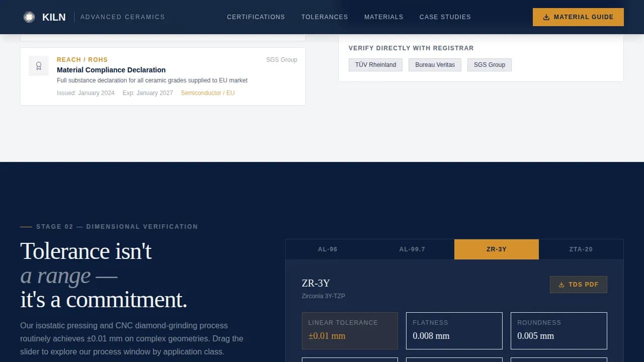Download the TDS PDF for ZR-3Y

[x=579, y=285]
